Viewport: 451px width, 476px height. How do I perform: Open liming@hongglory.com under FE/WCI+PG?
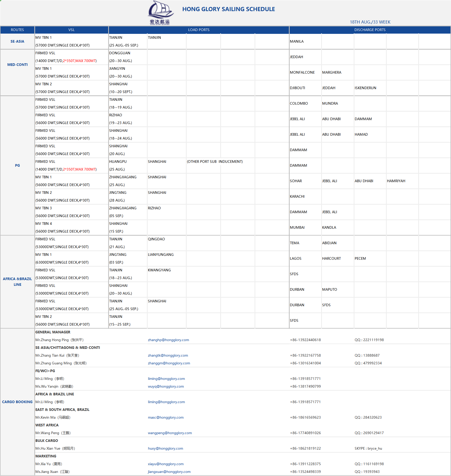click(166, 379)
